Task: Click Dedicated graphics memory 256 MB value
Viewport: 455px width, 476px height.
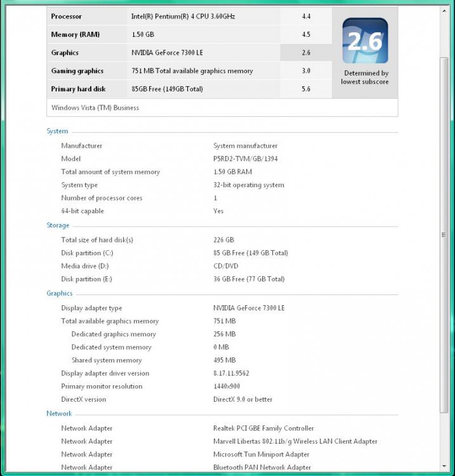Action: point(224,334)
